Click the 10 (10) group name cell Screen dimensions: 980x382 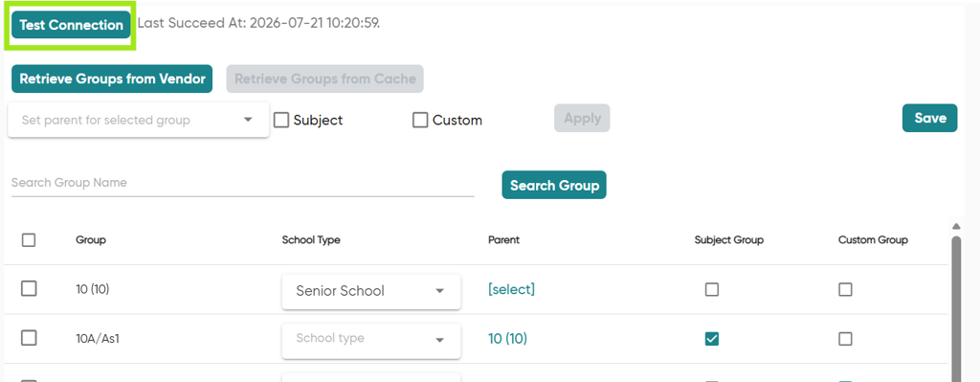pyautogui.click(x=92, y=289)
